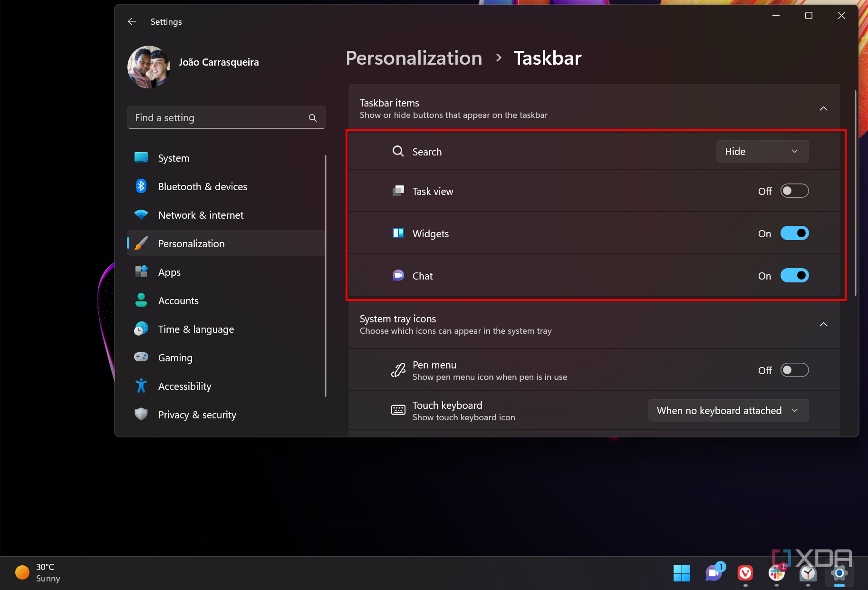Select the Gaming controller icon in sidebar

pos(141,357)
